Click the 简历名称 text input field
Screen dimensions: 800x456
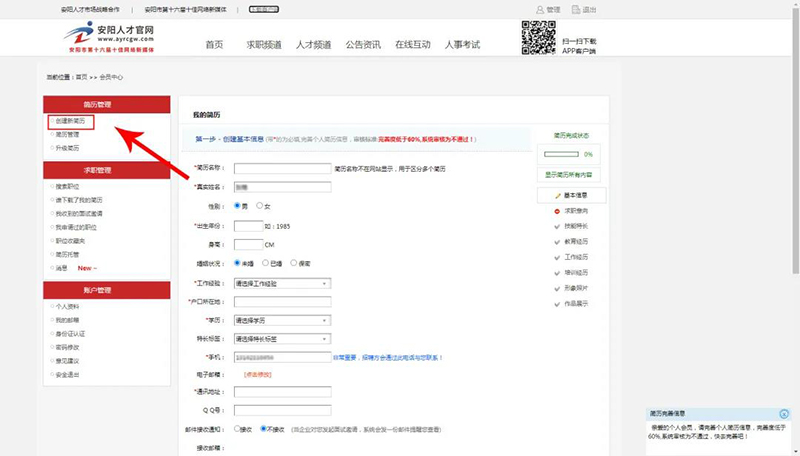coord(282,168)
